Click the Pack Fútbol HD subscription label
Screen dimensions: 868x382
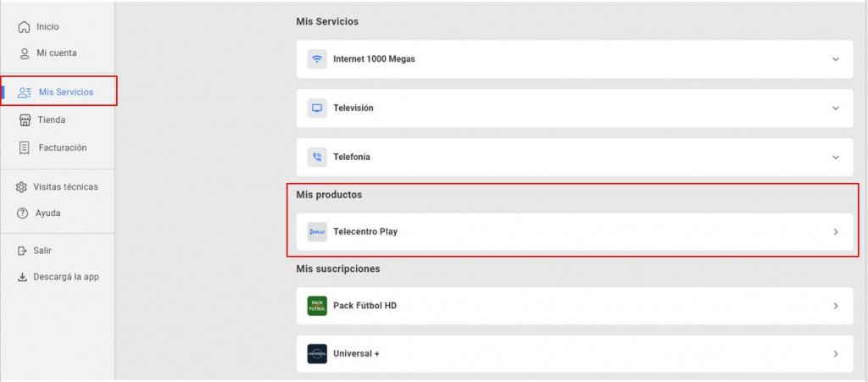pos(364,307)
